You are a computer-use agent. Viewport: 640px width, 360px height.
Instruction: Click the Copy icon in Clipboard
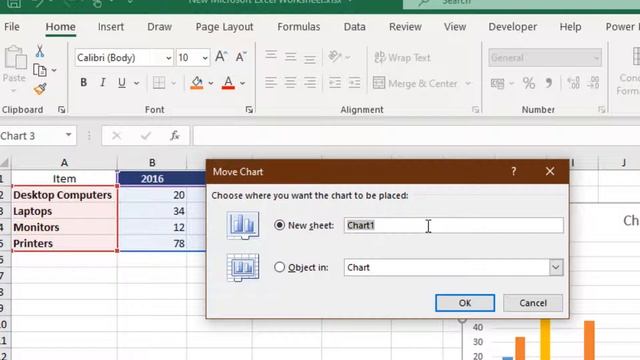40,70
